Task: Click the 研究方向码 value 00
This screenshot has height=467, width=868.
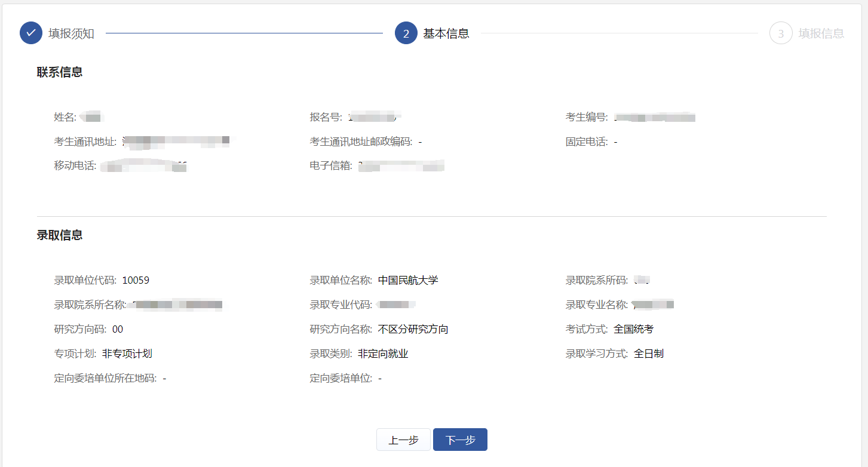Action: click(x=118, y=329)
